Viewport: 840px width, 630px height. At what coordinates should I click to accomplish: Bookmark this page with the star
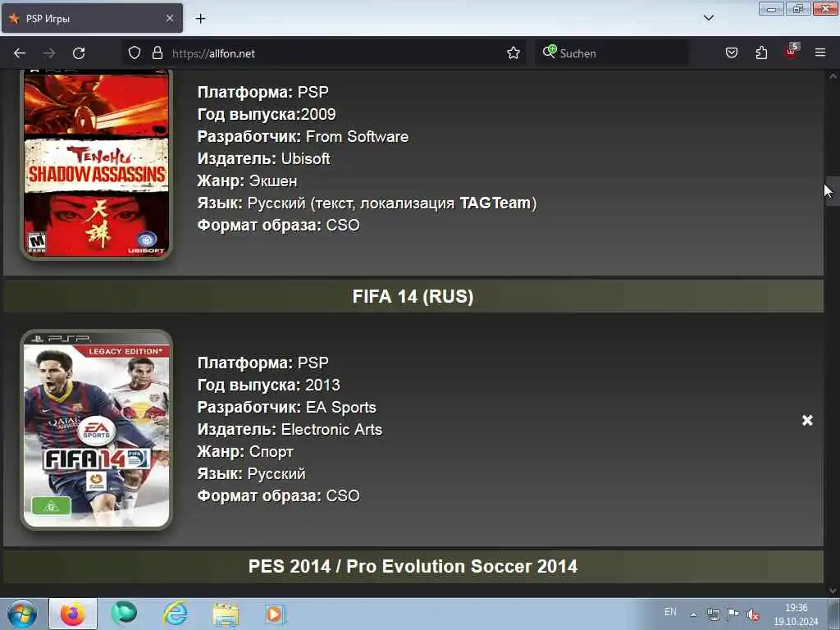[514, 52]
